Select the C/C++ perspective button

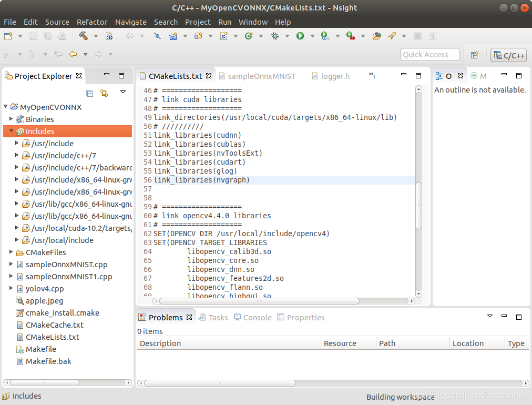coord(508,55)
